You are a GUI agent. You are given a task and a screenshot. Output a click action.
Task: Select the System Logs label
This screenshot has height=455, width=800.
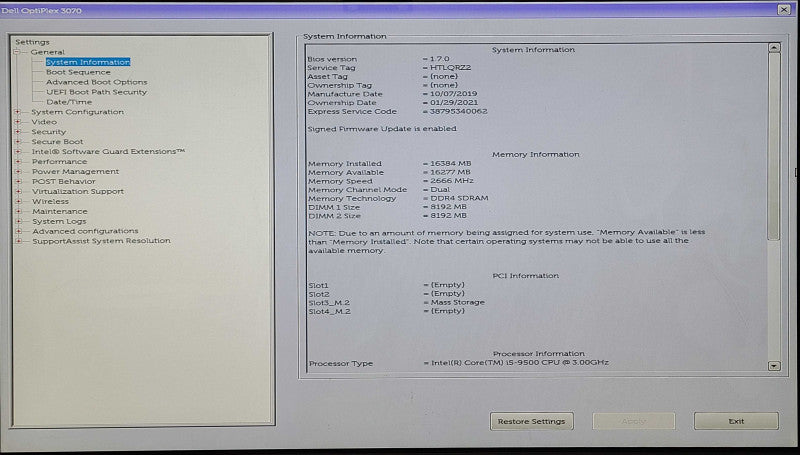point(59,221)
